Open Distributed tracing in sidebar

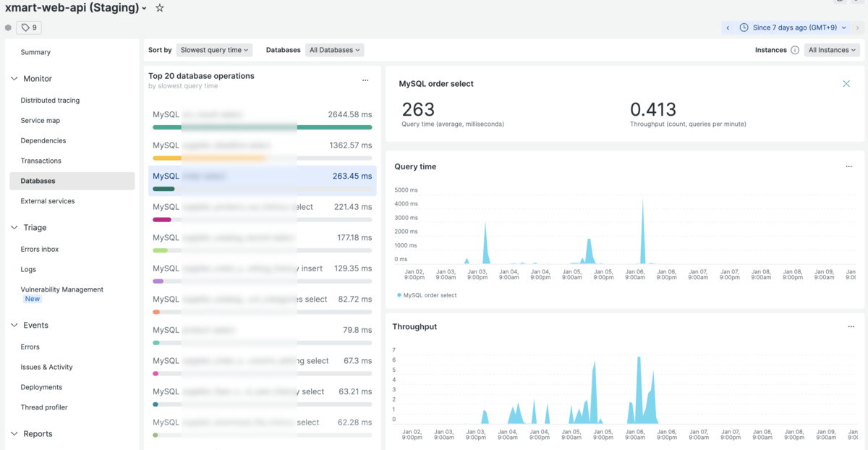click(50, 101)
